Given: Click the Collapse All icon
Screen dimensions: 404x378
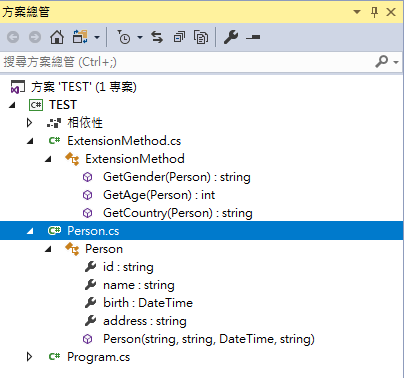Looking at the screenshot, I should click(179, 37).
